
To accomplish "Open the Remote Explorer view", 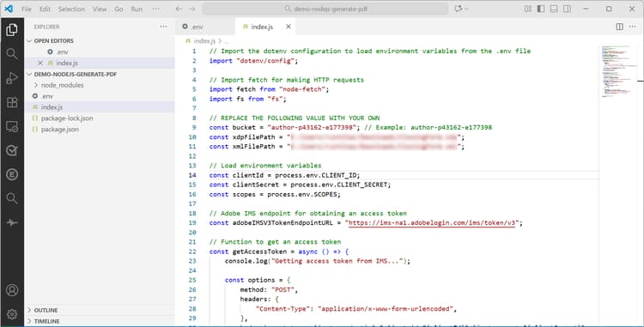I will point(12,126).
